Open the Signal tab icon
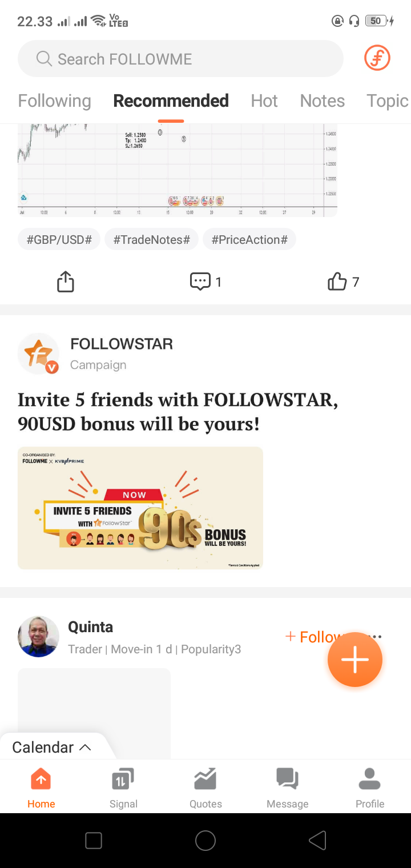 tap(123, 779)
